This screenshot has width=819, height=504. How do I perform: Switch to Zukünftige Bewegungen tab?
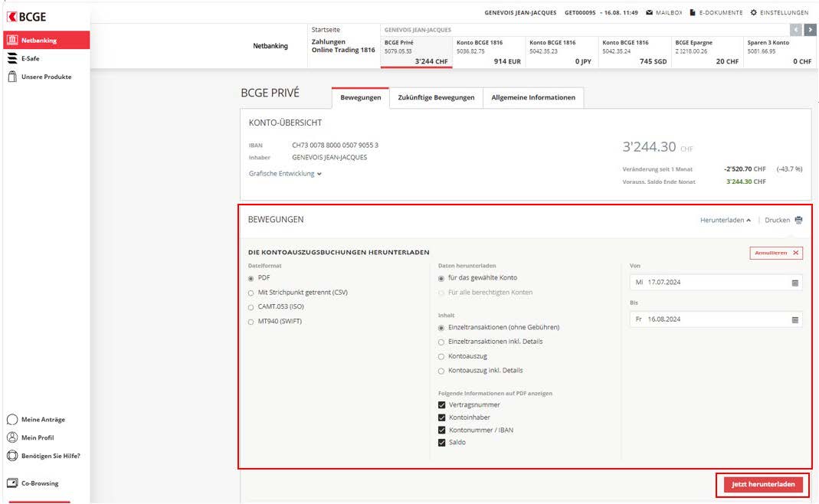pyautogui.click(x=436, y=98)
